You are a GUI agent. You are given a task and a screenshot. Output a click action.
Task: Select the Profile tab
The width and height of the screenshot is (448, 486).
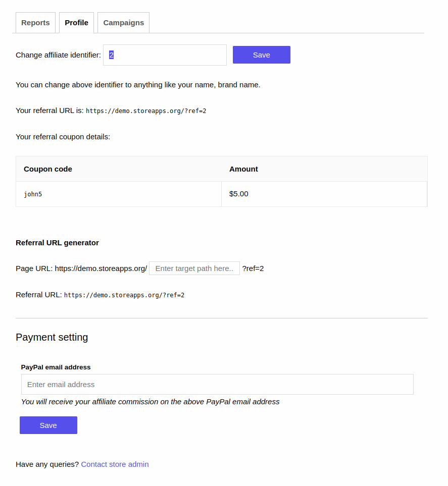click(76, 23)
